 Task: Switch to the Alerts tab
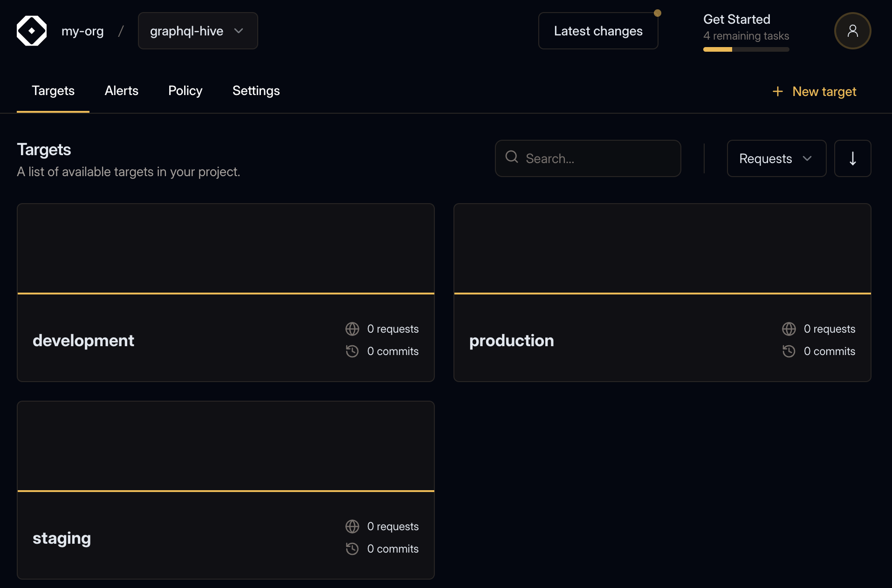tap(121, 91)
